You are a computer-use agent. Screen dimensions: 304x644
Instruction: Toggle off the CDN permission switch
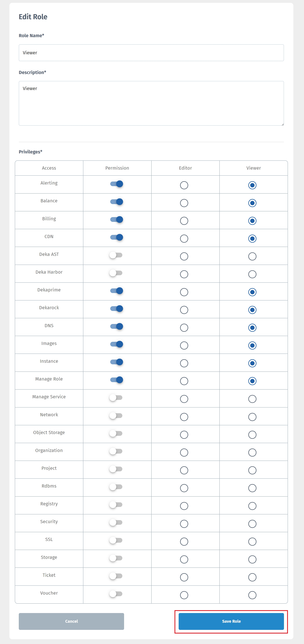pyautogui.click(x=117, y=237)
